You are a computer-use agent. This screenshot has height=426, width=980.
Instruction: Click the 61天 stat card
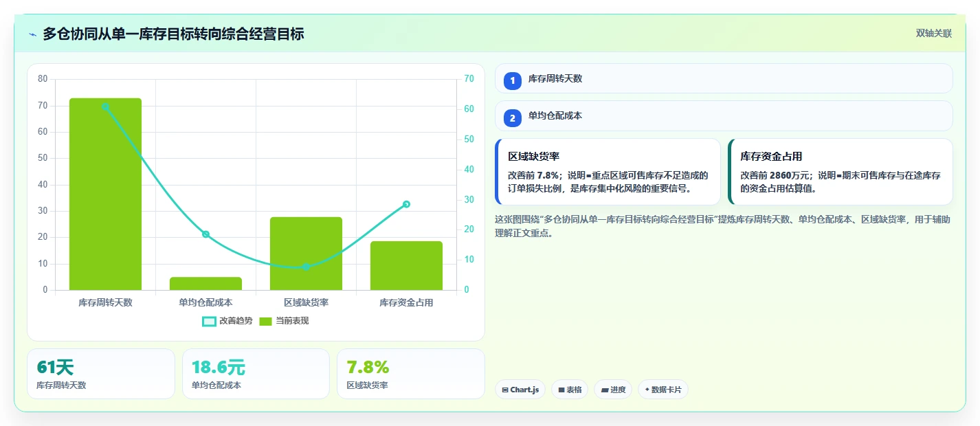point(101,374)
